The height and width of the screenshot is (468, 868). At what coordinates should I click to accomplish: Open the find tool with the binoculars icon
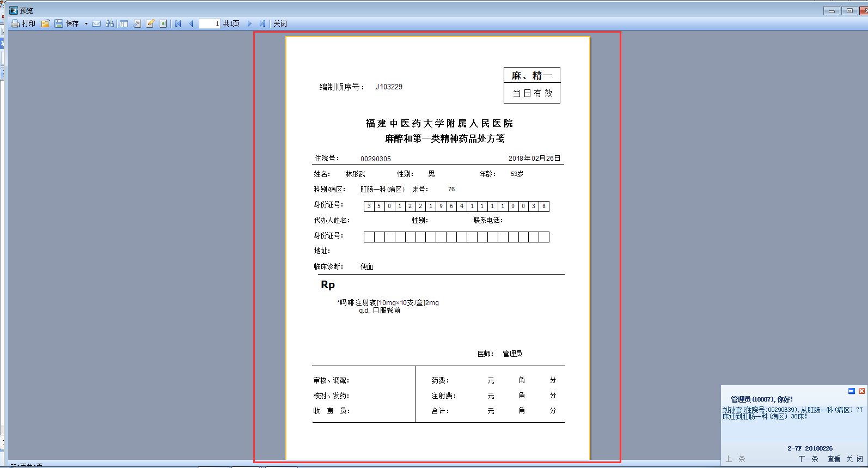[x=110, y=23]
